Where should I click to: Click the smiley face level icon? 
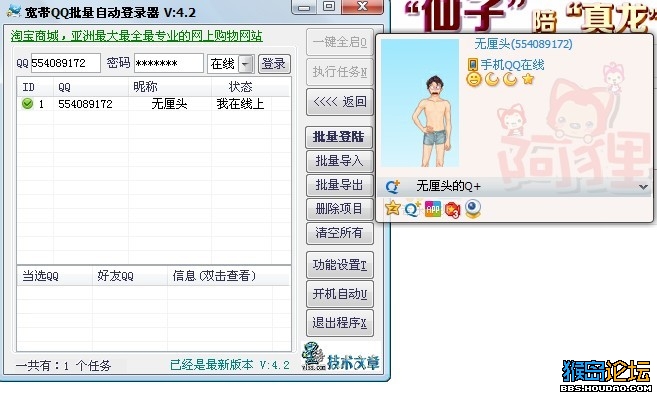point(474,79)
